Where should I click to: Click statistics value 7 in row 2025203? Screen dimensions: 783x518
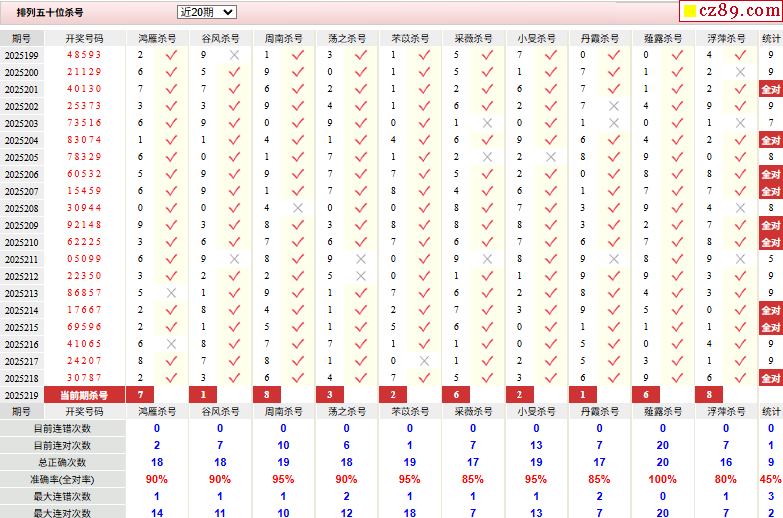[771, 123]
